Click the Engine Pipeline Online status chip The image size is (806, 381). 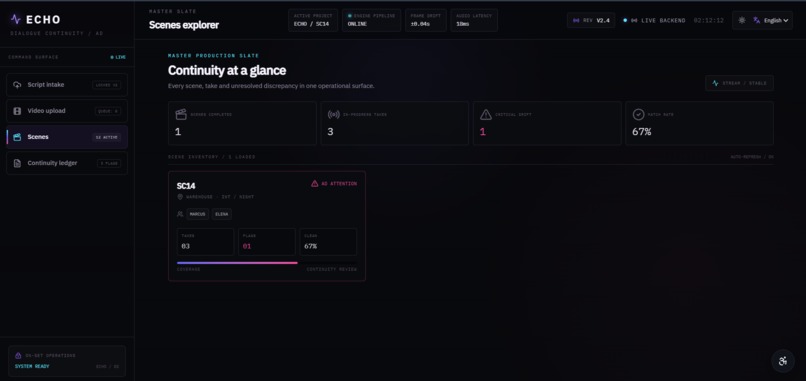(372, 20)
